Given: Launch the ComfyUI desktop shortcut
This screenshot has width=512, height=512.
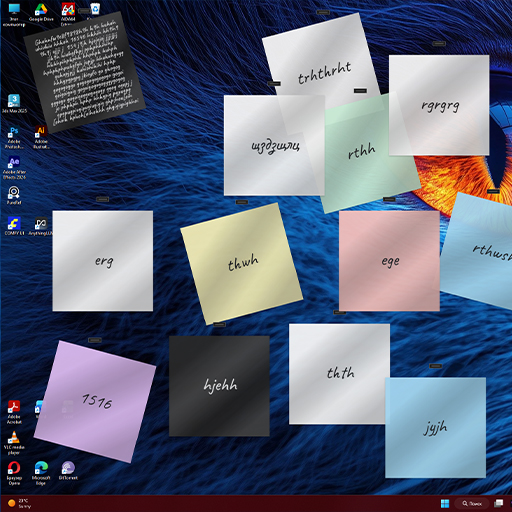Looking at the screenshot, I should pos(14,226).
